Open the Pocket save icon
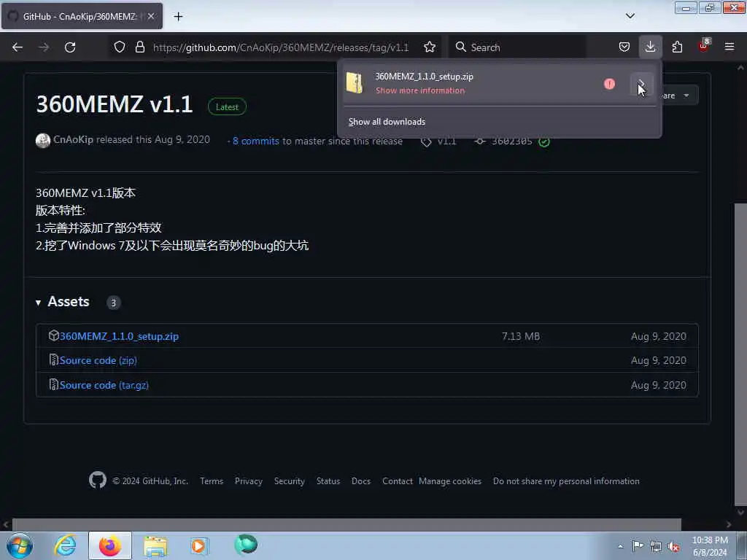Image resolution: width=747 pixels, height=560 pixels. (624, 47)
